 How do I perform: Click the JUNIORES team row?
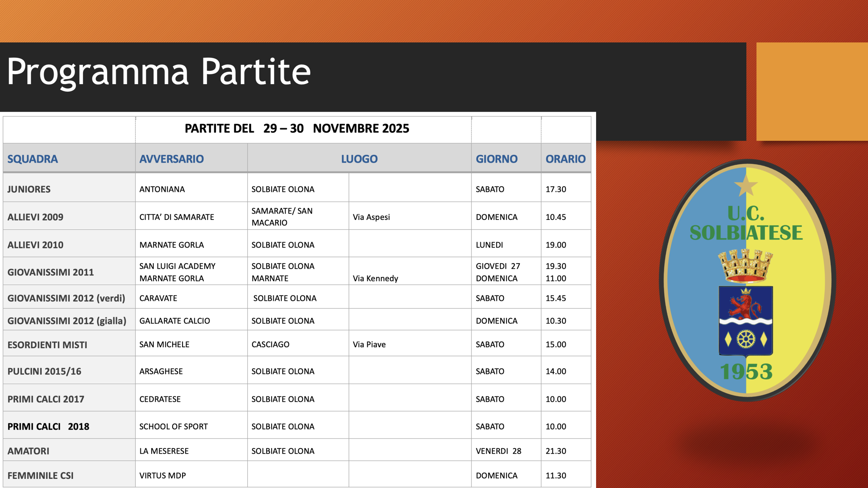(x=28, y=189)
